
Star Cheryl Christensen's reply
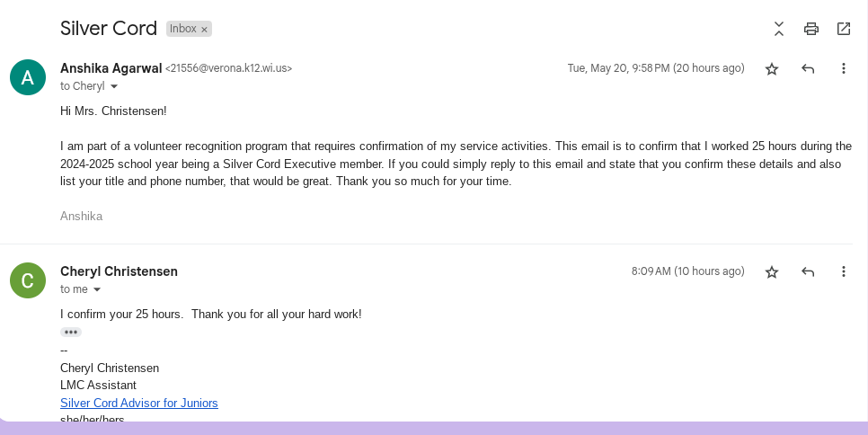coord(772,271)
